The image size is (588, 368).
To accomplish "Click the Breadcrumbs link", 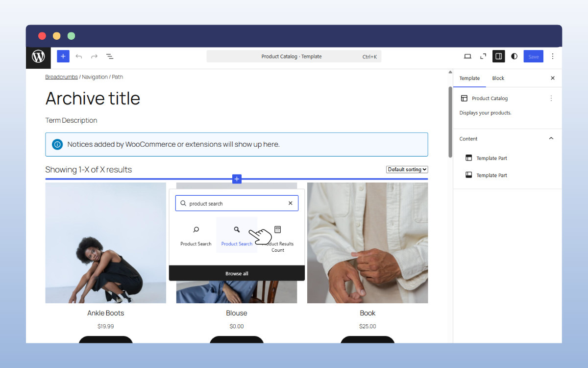I will click(x=61, y=77).
